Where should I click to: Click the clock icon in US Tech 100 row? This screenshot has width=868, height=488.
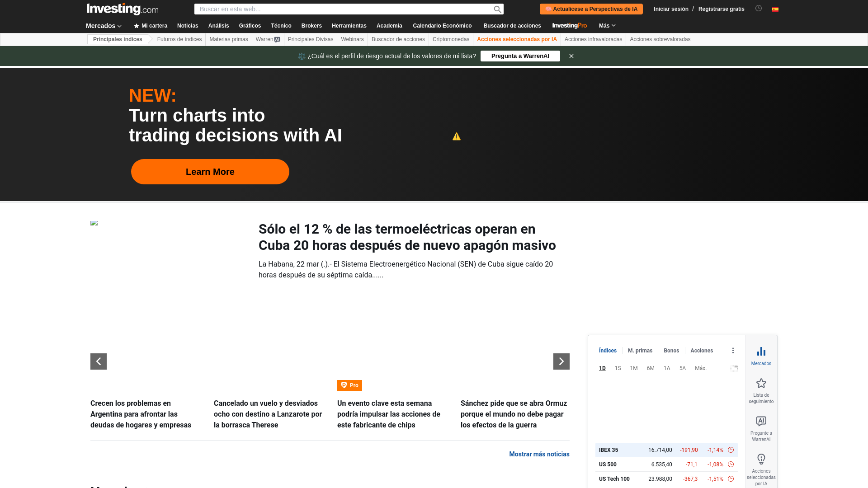coord(731,479)
